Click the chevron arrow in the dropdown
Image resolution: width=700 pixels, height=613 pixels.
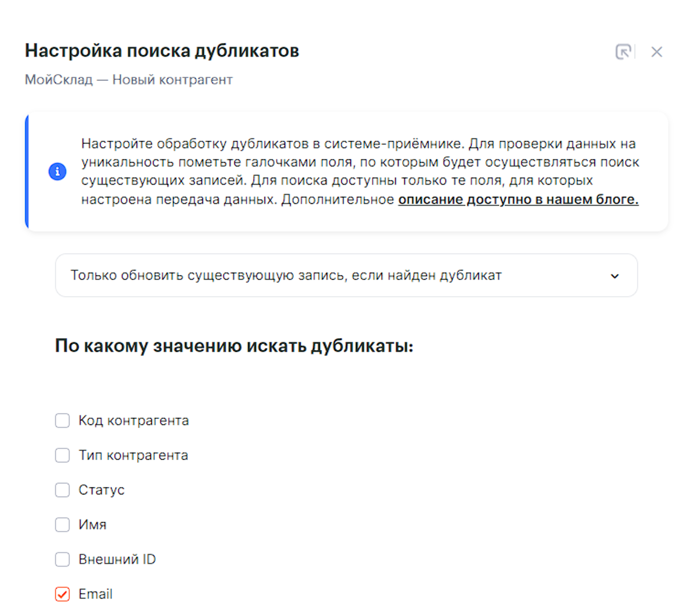pos(614,276)
